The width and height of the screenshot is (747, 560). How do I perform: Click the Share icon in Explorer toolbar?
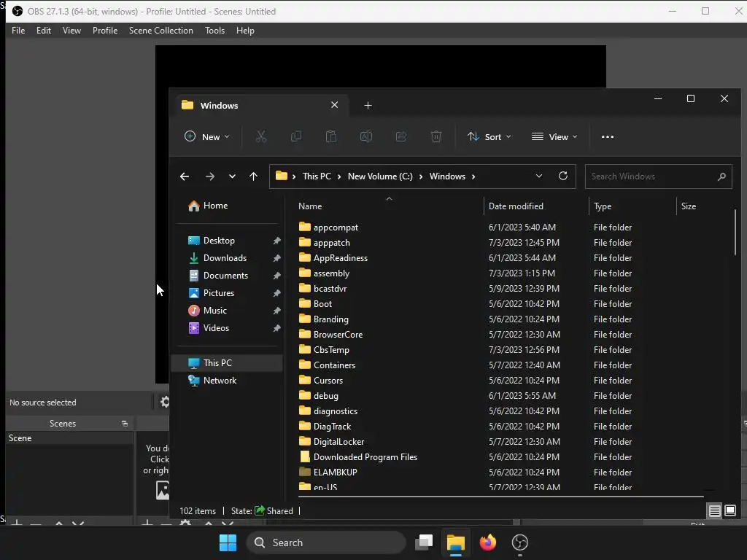(401, 136)
